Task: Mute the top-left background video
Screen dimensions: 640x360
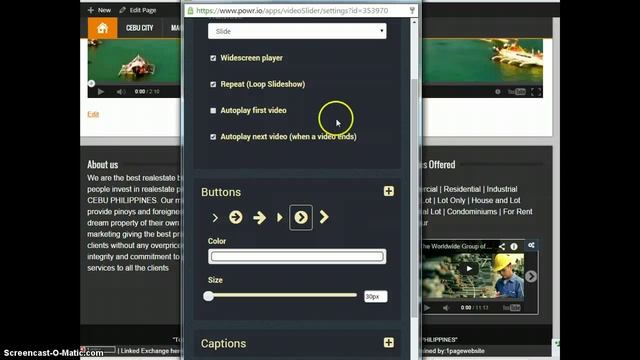Action: coord(121,92)
